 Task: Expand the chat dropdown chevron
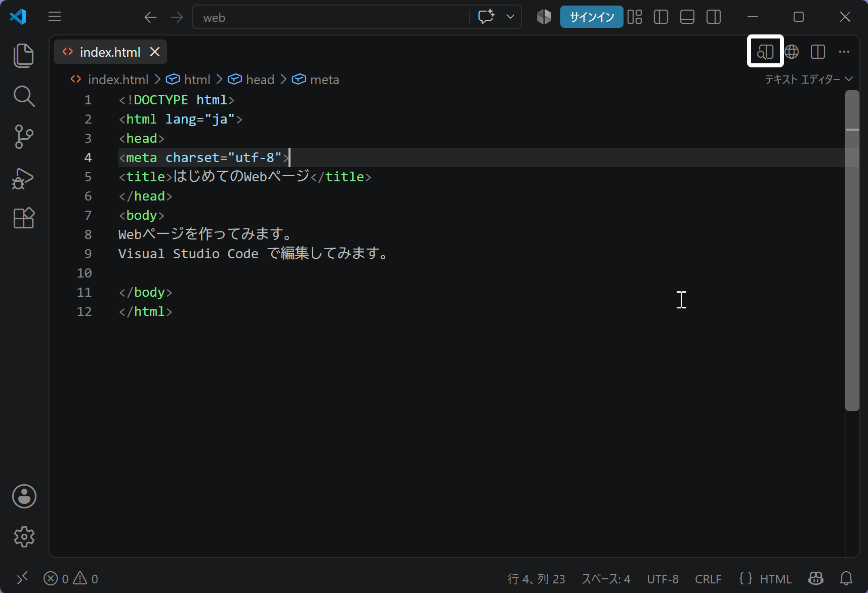coord(511,17)
